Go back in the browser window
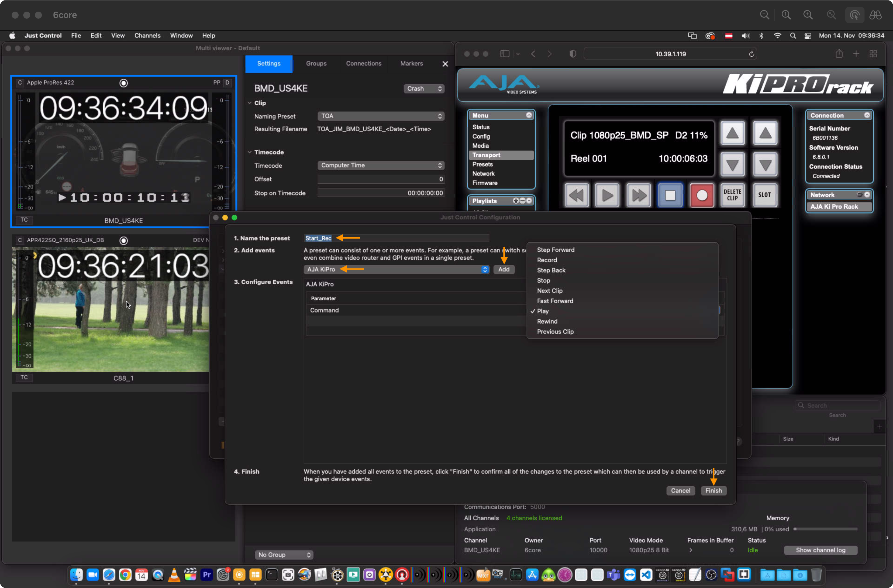 533,54
